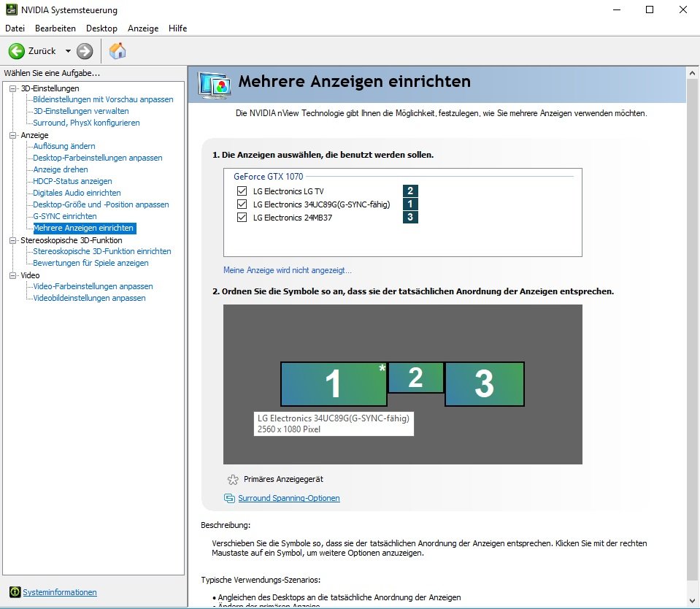
Task: Open Digitales Audio einrichten
Action: [77, 193]
